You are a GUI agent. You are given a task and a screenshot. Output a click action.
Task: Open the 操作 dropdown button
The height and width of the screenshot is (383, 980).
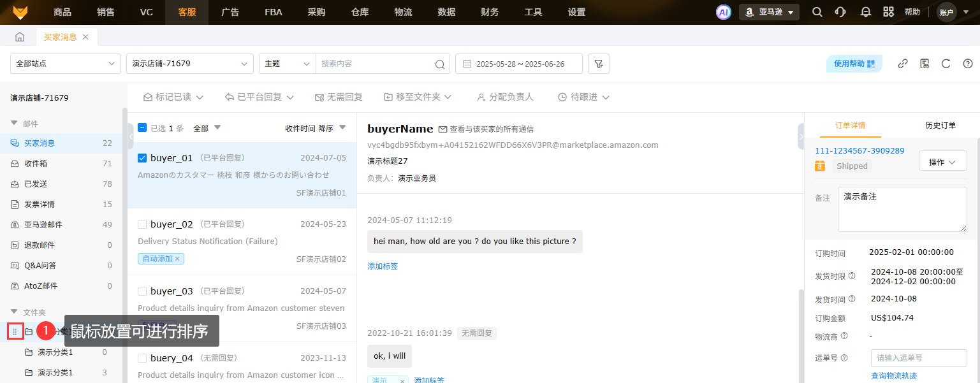pyautogui.click(x=942, y=162)
